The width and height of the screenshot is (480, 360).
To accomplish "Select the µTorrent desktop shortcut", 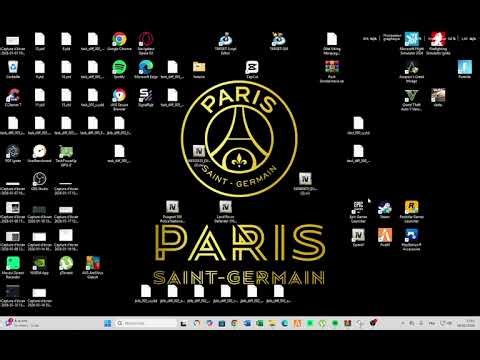I will coord(66,265).
